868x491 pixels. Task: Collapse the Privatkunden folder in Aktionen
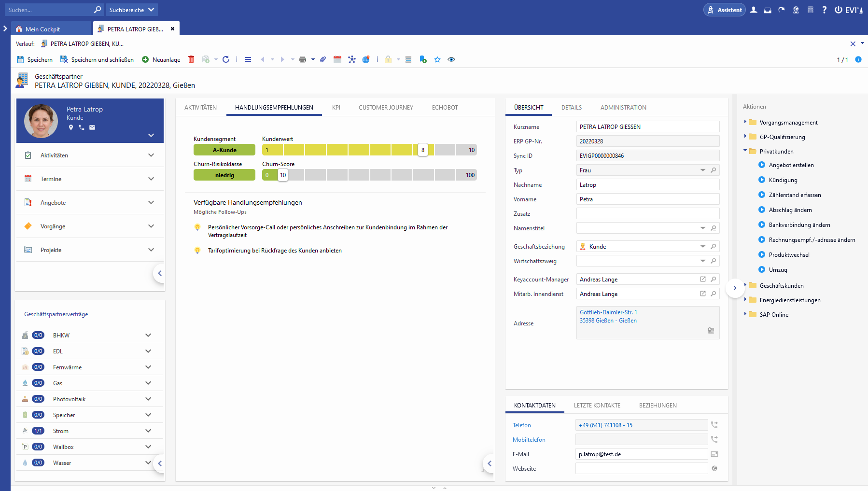(745, 151)
